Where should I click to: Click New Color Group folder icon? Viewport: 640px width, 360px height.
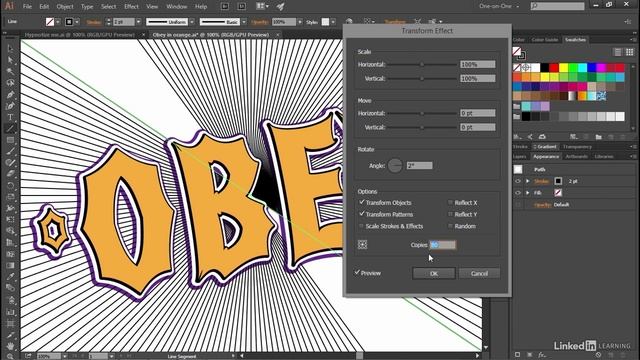pyautogui.click(x=598, y=137)
